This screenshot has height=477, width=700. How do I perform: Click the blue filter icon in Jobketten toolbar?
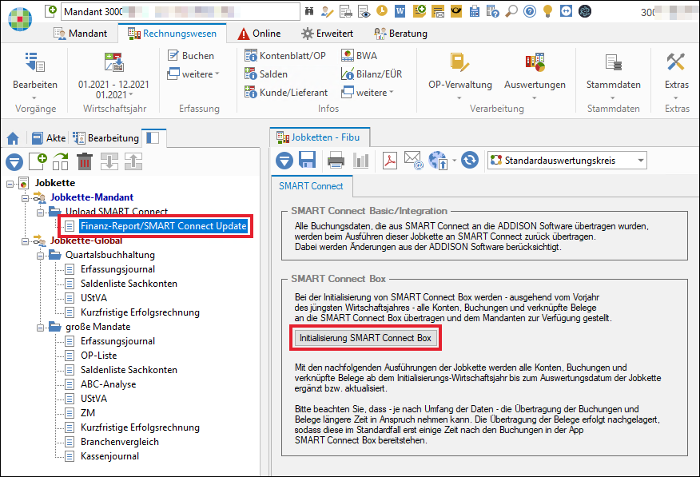284,160
